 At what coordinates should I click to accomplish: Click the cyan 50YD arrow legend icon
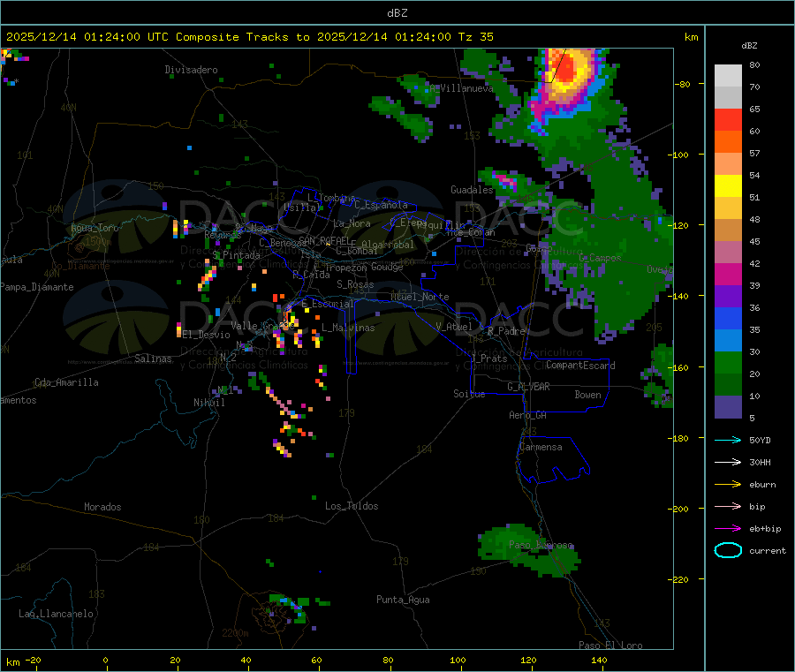(728, 440)
